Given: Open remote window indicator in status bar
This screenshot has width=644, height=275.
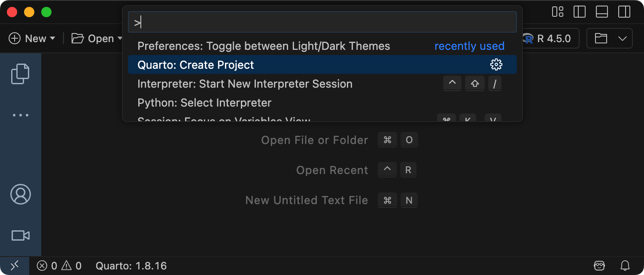Looking at the screenshot, I should pyautogui.click(x=15, y=266).
